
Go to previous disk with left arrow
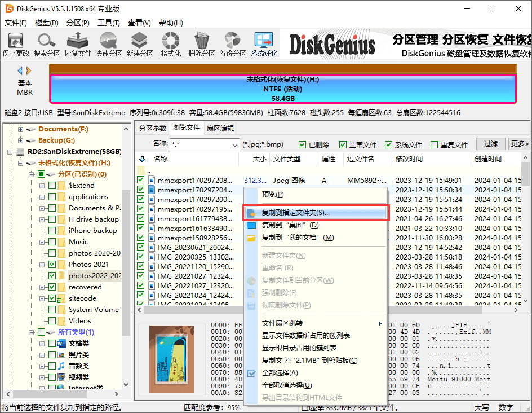(x=20, y=71)
